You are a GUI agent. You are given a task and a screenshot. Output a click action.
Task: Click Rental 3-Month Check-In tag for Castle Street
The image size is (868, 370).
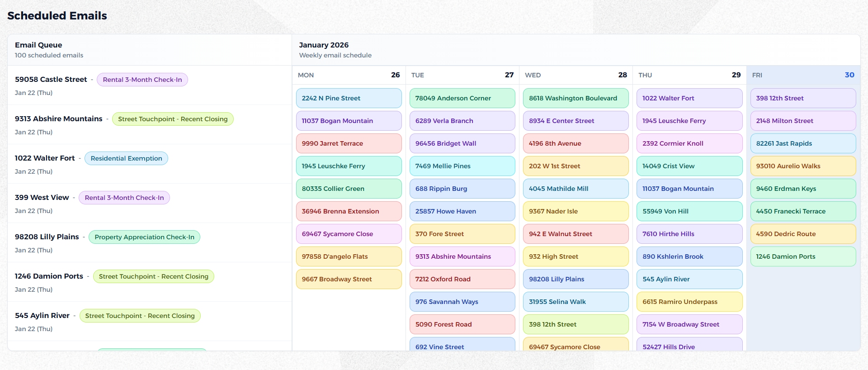pos(142,80)
